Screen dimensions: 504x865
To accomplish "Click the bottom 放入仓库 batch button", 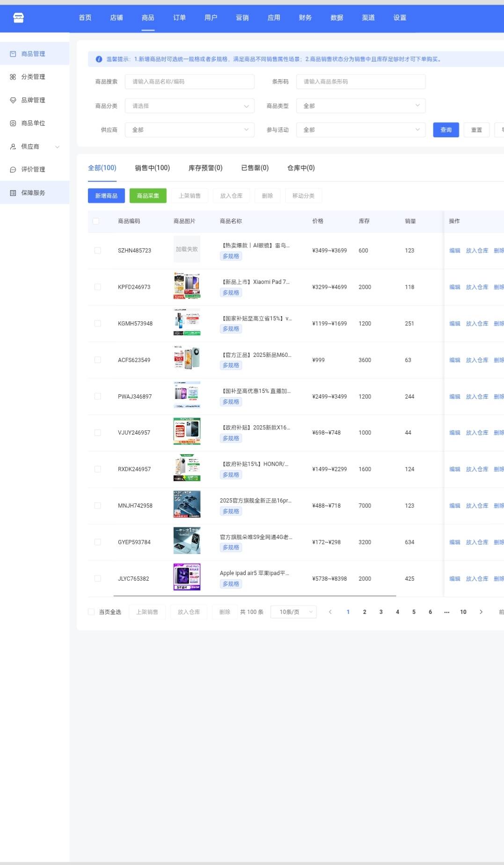I will coord(189,612).
